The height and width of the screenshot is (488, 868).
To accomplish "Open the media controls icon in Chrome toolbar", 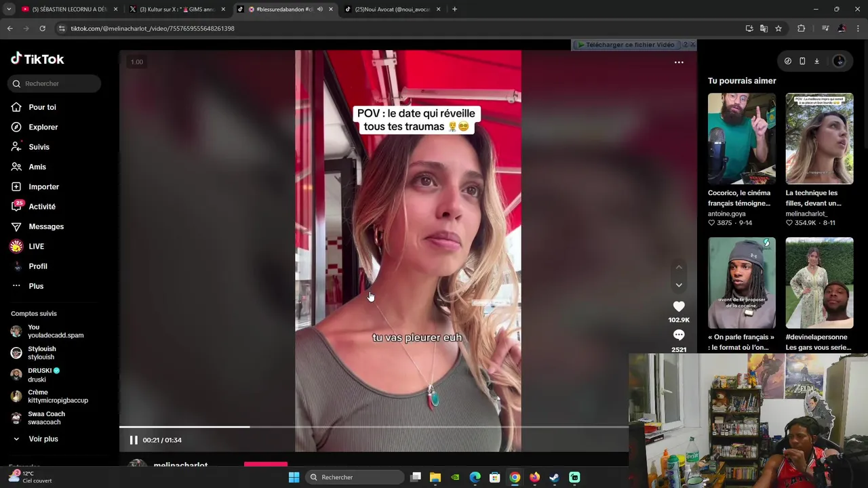I will [x=825, y=28].
